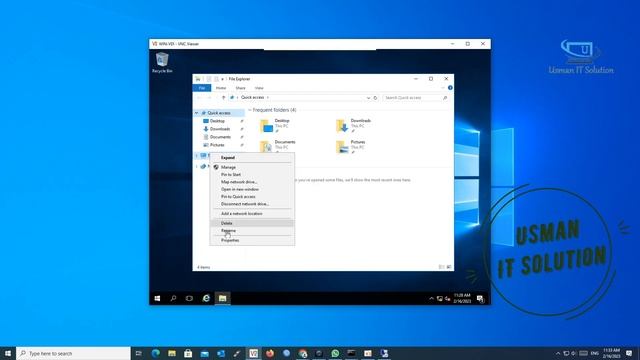Launch Firefox from the host taskbar

(x=270, y=353)
